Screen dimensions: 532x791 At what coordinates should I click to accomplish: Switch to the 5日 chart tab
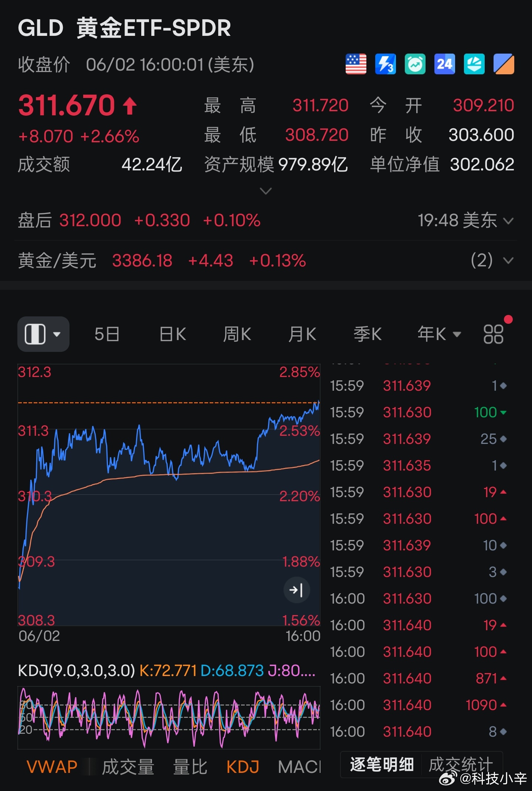pos(107,334)
